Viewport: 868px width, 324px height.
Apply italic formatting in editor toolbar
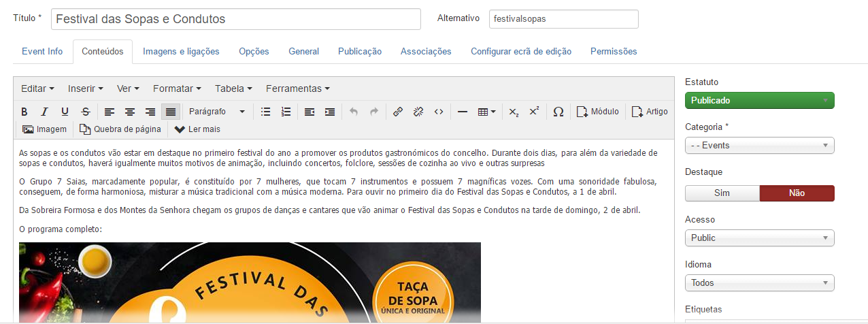coord(44,112)
